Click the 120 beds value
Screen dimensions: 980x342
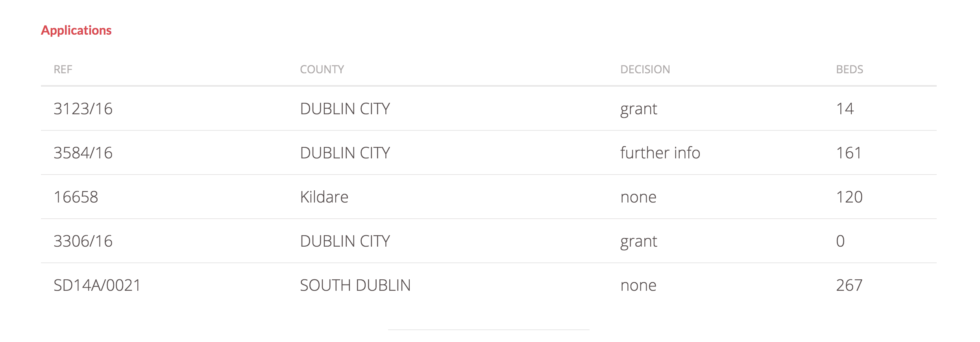pyautogui.click(x=849, y=197)
